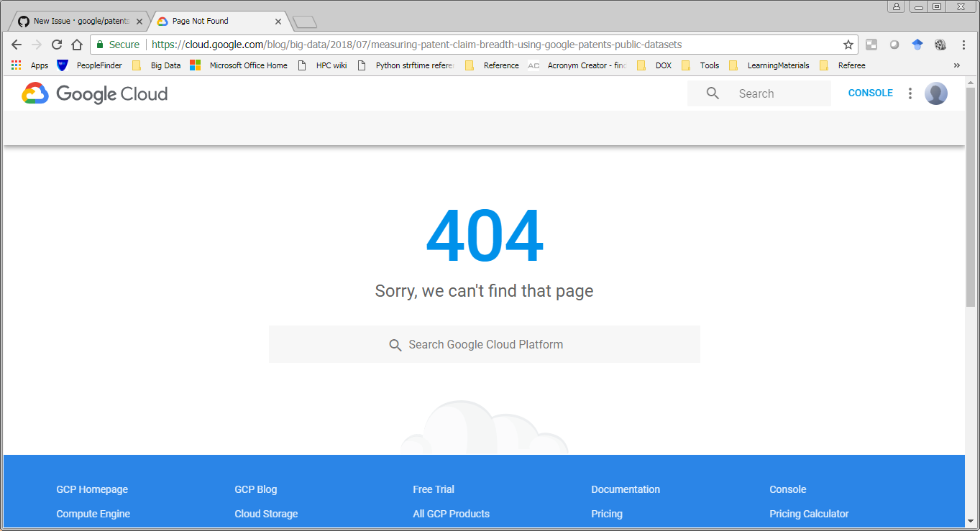This screenshot has height=531, width=980.
Task: Open the GCP Blog footer link
Action: 255,489
